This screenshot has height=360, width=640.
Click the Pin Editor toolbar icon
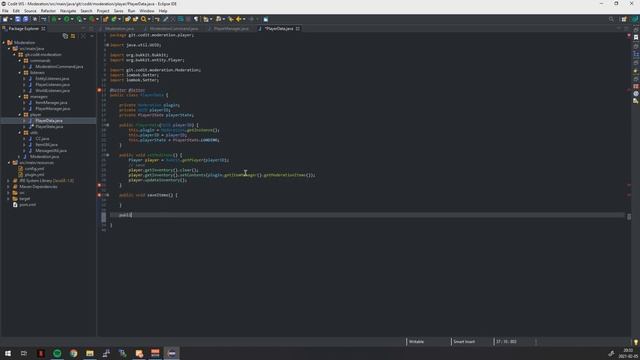coord(266,19)
